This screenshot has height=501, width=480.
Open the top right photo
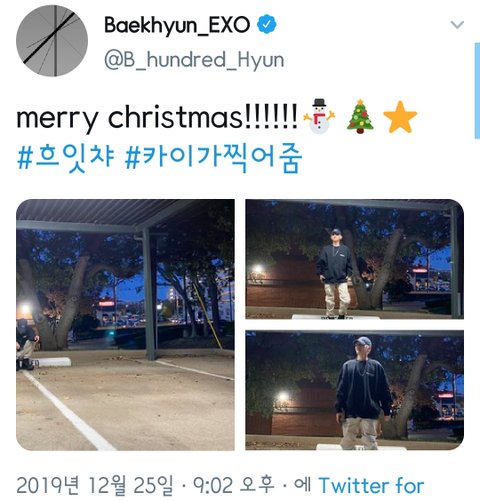click(355, 259)
